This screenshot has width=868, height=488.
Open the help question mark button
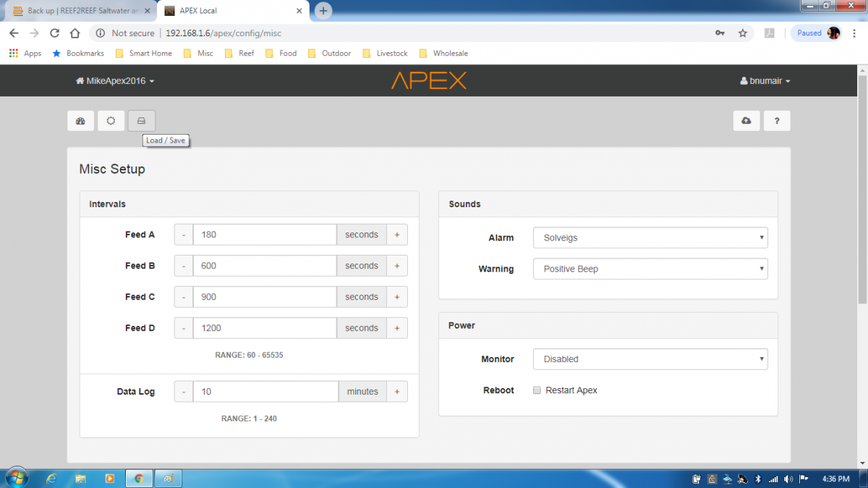click(777, 121)
